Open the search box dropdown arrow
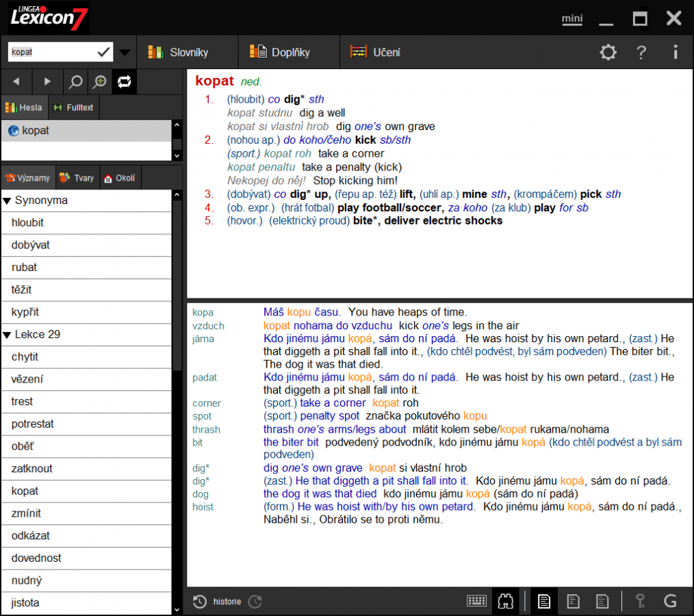Viewport: 694px width, 616px height. point(125,51)
